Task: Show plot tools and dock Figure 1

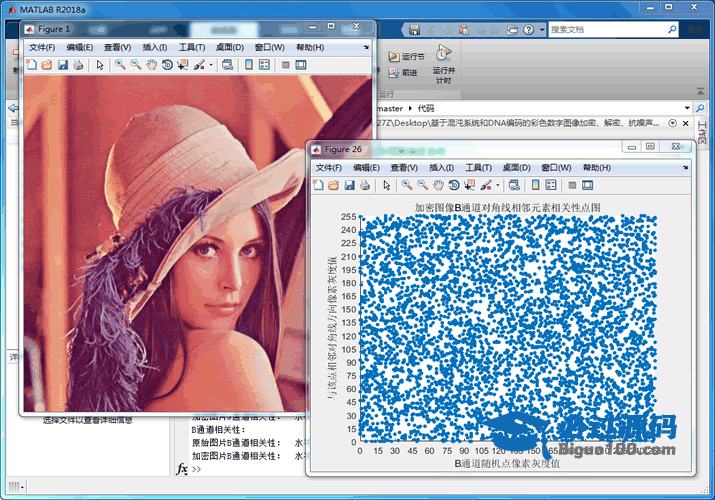Action: 301,65
